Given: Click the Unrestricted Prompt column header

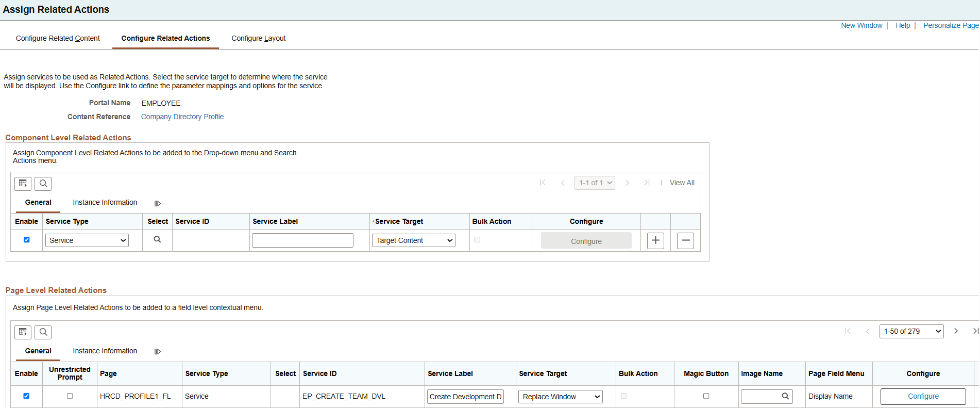Looking at the screenshot, I should [x=70, y=373].
